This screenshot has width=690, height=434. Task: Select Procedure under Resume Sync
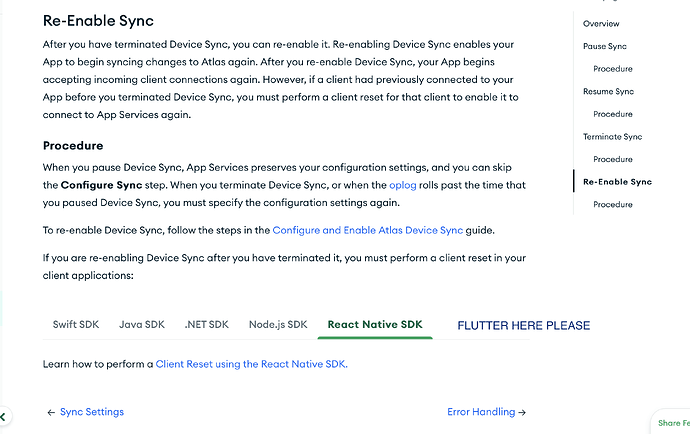pos(612,114)
